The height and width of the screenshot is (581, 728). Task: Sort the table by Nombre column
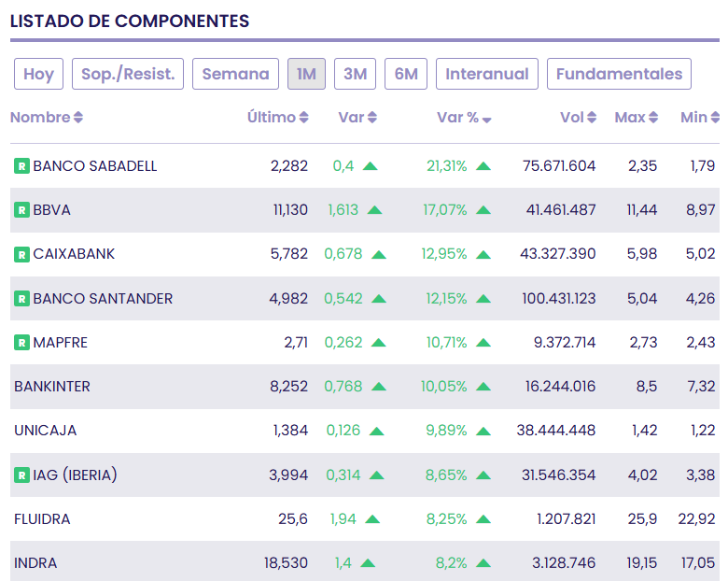tap(47, 117)
